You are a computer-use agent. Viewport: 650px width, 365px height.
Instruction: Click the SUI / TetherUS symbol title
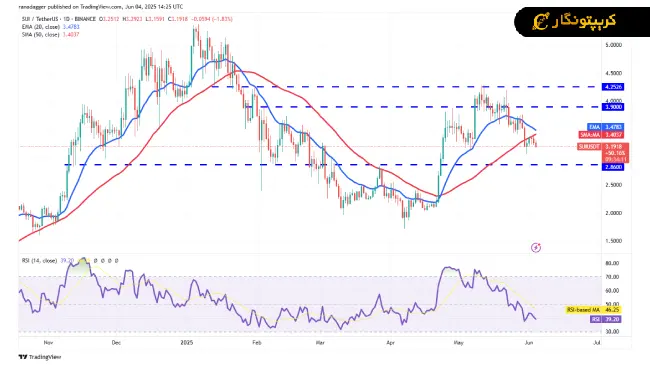click(58, 19)
